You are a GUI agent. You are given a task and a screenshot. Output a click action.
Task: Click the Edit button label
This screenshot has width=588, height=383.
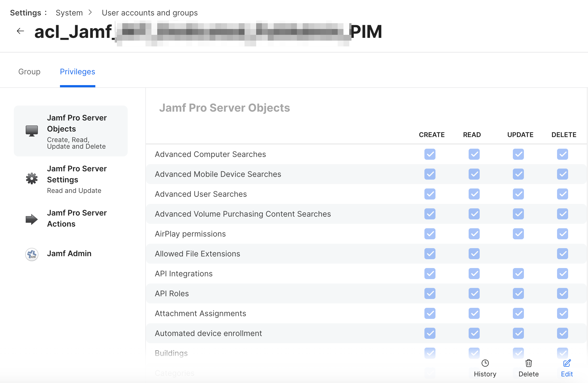click(567, 374)
